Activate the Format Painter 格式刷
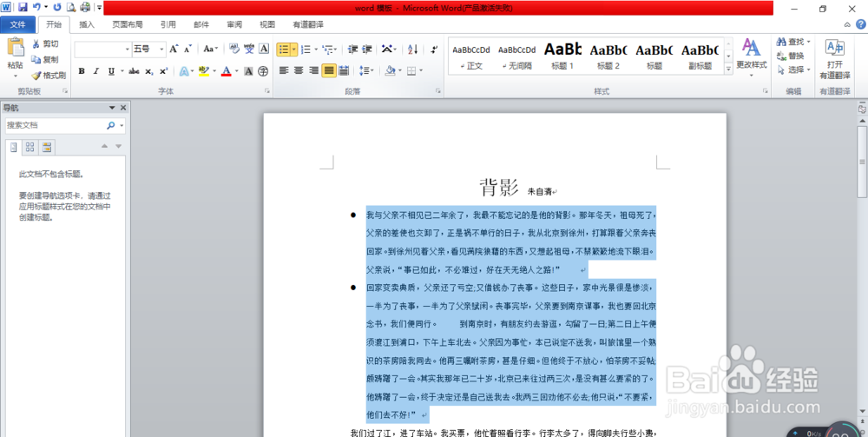Screen dimensions: 868x437 coord(49,76)
